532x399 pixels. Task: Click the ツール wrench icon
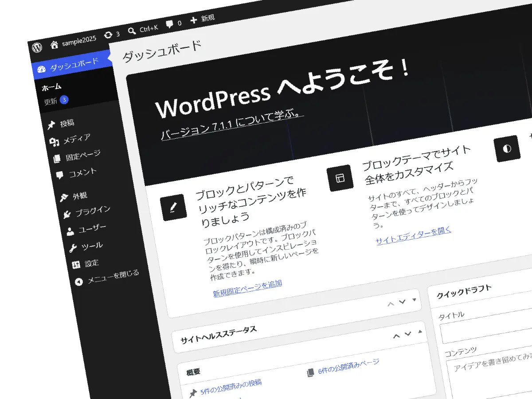tap(73, 248)
